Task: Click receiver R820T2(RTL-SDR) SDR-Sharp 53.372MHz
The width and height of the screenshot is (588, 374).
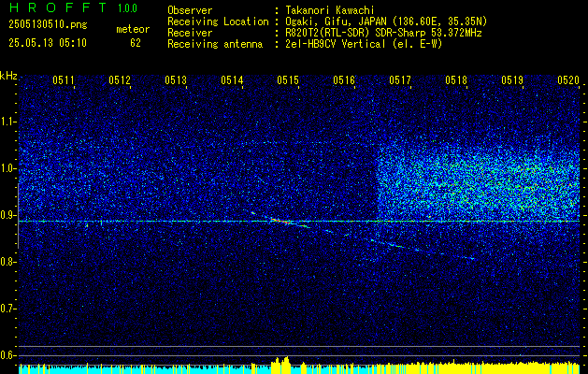Action: tap(383, 33)
